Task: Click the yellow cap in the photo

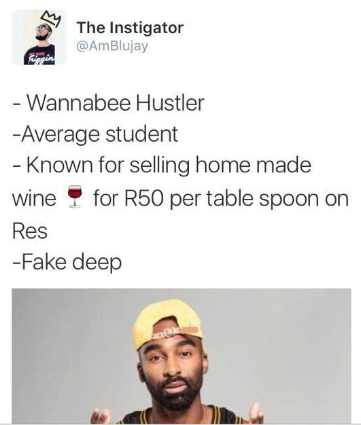Action: click(168, 323)
